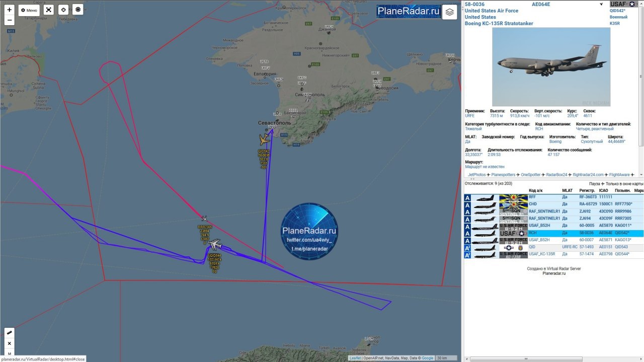Screen dimensions: 644x362
Task: Open flightradar24.com link
Action: pyautogui.click(x=588, y=175)
